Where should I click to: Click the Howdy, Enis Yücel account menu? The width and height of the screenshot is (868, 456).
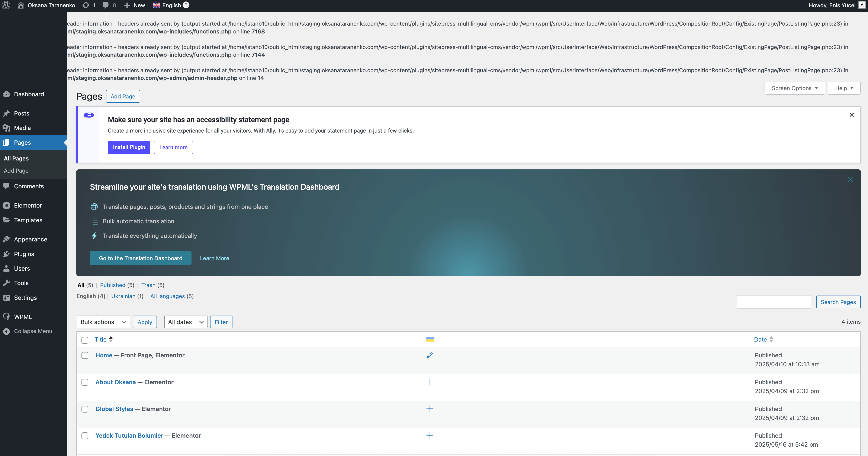click(837, 5)
